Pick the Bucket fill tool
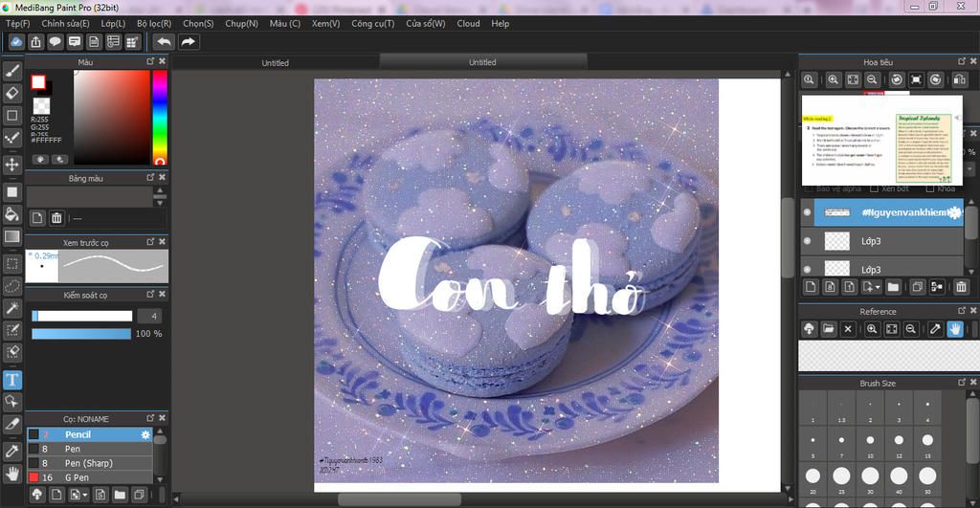The height and width of the screenshot is (508, 980). click(x=11, y=214)
